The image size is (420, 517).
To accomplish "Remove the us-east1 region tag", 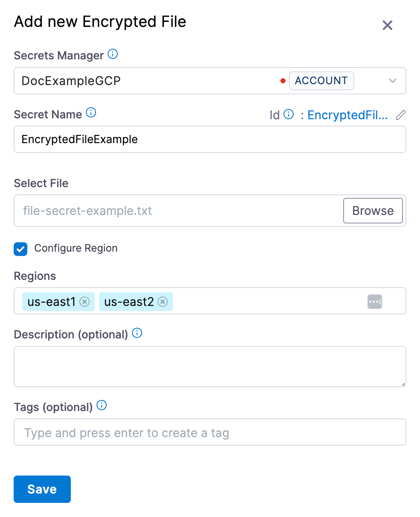I will 85,302.
